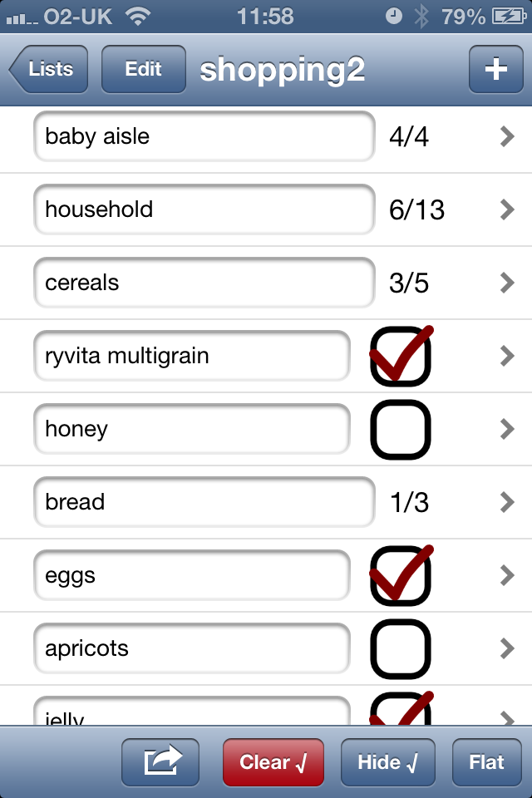Tick the apricots checkbox
The height and width of the screenshot is (798, 532).
point(401,649)
